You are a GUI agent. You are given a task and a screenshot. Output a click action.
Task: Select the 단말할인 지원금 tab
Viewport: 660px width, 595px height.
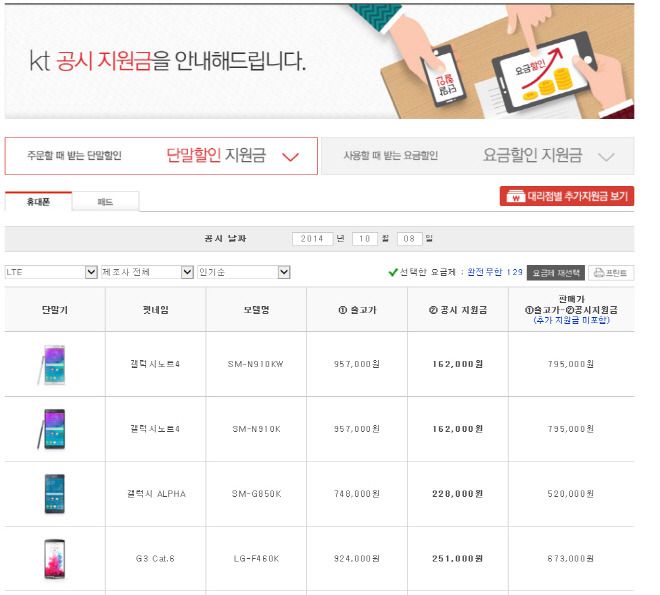pos(161,156)
